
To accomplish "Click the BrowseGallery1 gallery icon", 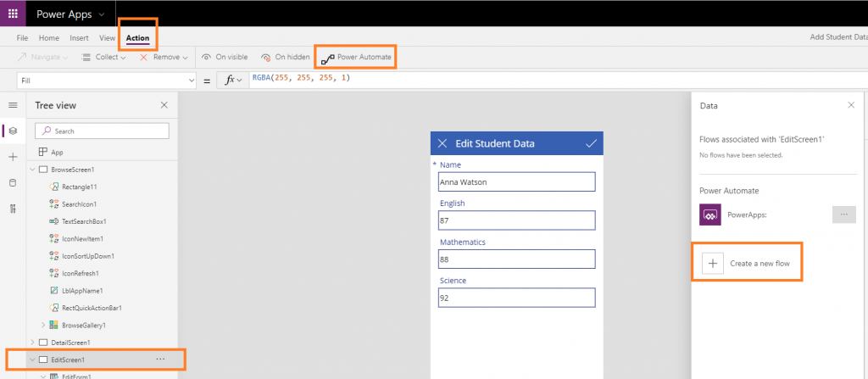I will (54, 325).
